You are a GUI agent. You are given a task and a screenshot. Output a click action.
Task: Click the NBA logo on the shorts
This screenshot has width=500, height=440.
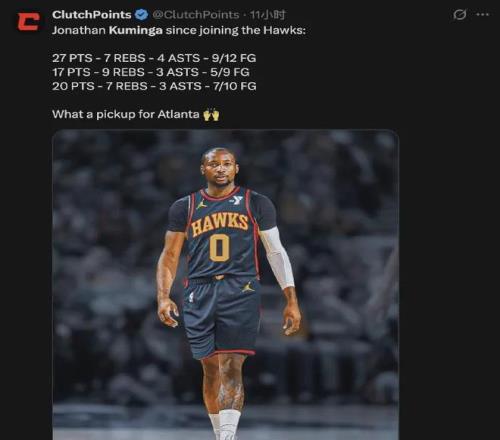tap(191, 296)
